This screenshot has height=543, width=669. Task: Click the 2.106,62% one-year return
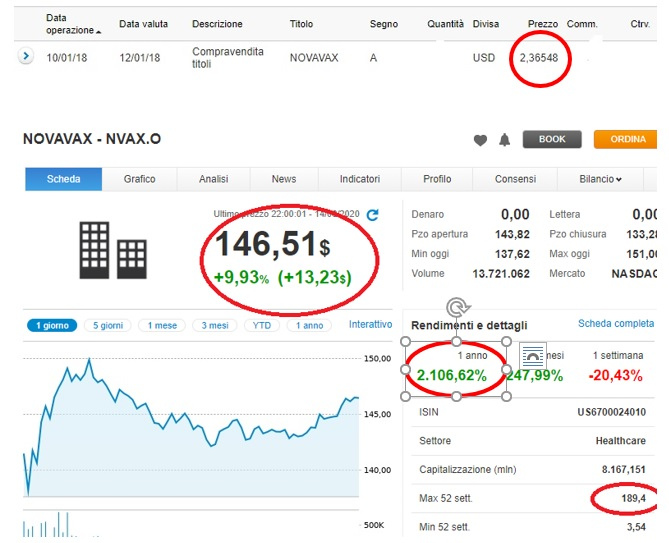[451, 376]
